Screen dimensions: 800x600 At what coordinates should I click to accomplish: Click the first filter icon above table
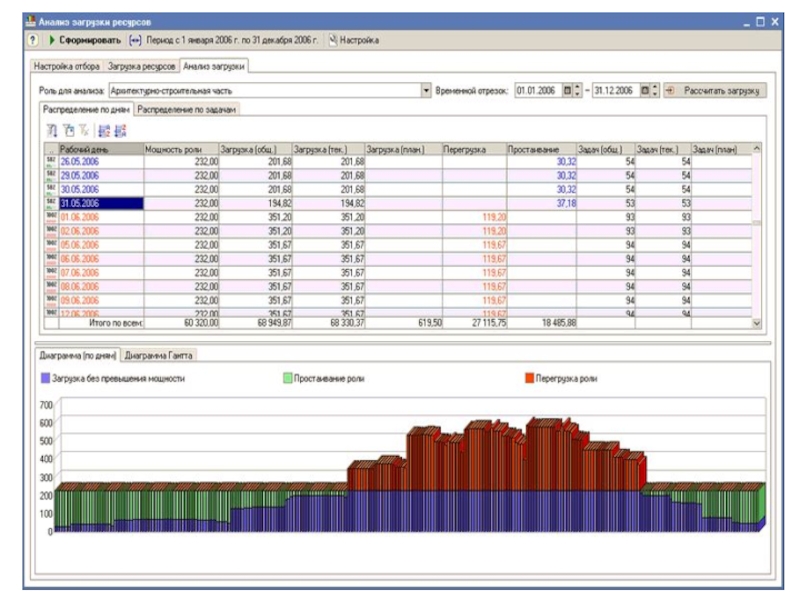pyautogui.click(x=51, y=130)
